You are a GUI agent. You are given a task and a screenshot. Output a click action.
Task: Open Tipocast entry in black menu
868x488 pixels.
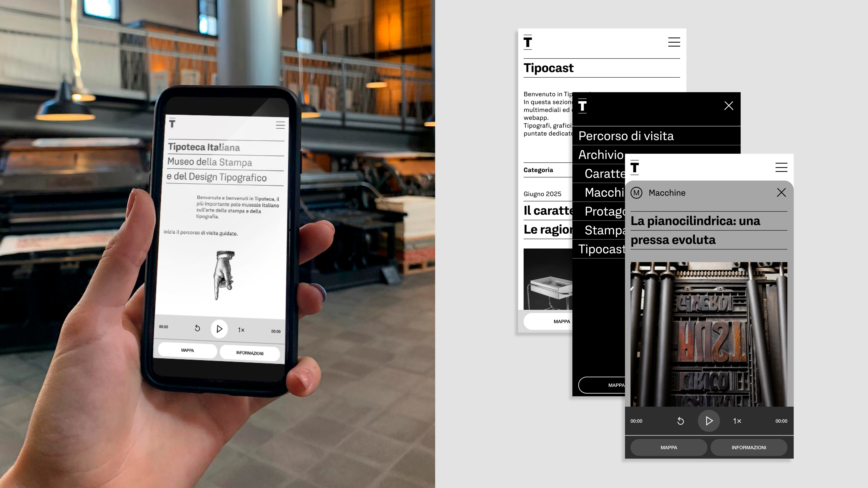pos(601,249)
